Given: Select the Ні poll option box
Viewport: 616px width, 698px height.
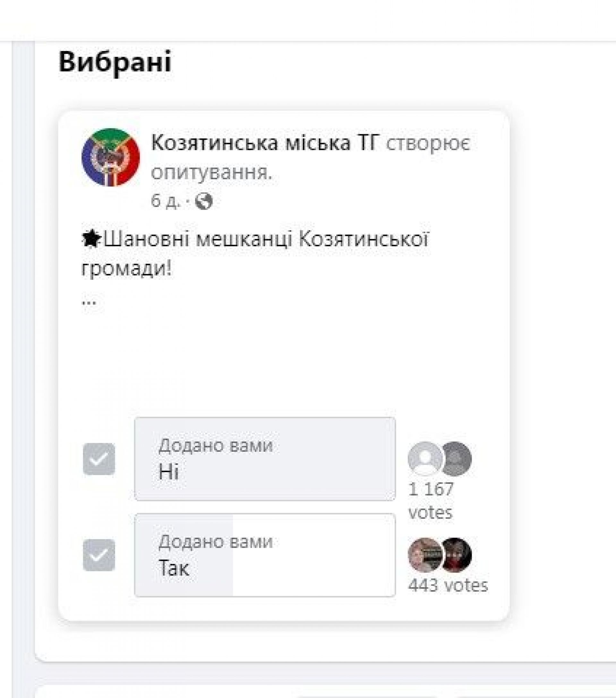Looking at the screenshot, I should (265, 459).
